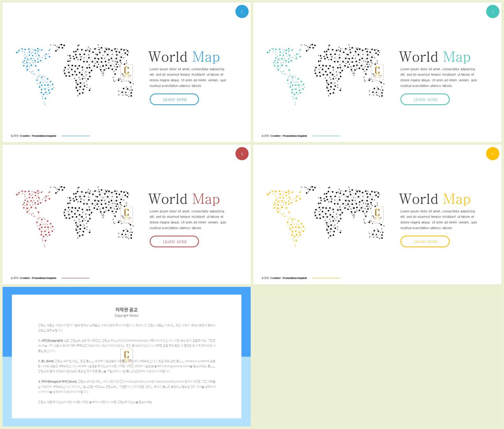Screen dimensions: 504x429
Task: Click the blue LEARN MORE button
Action: click(174, 99)
